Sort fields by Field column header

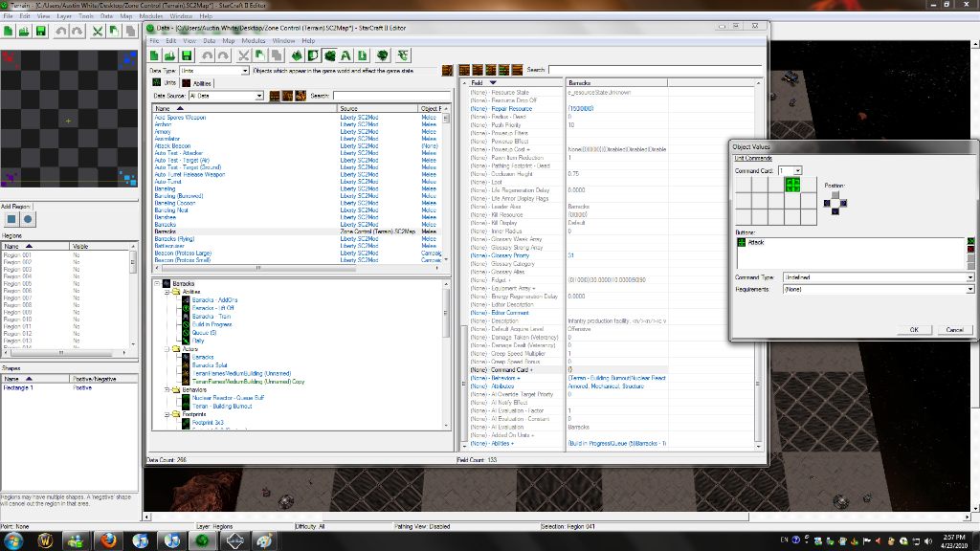(x=516, y=82)
